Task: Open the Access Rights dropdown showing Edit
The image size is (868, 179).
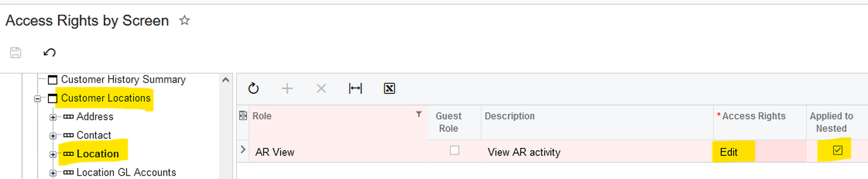Action: tap(758, 152)
